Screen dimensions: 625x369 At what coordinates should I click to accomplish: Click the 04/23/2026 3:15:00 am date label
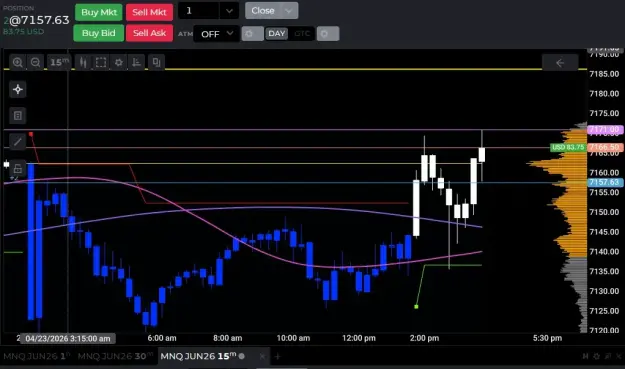pos(68,339)
